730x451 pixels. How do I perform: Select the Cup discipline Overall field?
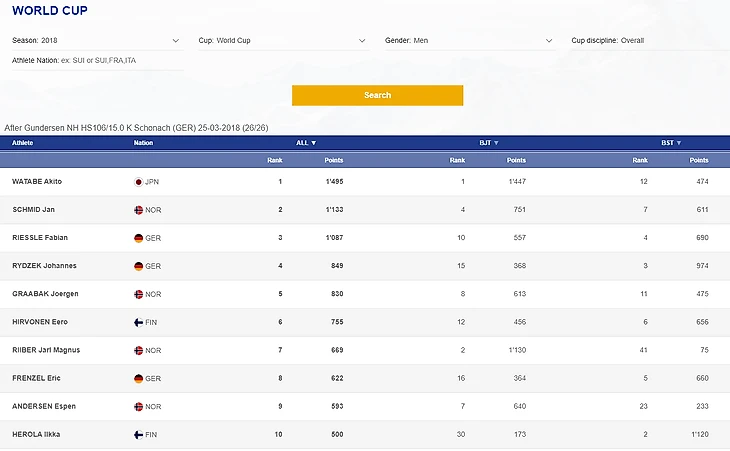click(x=640, y=41)
